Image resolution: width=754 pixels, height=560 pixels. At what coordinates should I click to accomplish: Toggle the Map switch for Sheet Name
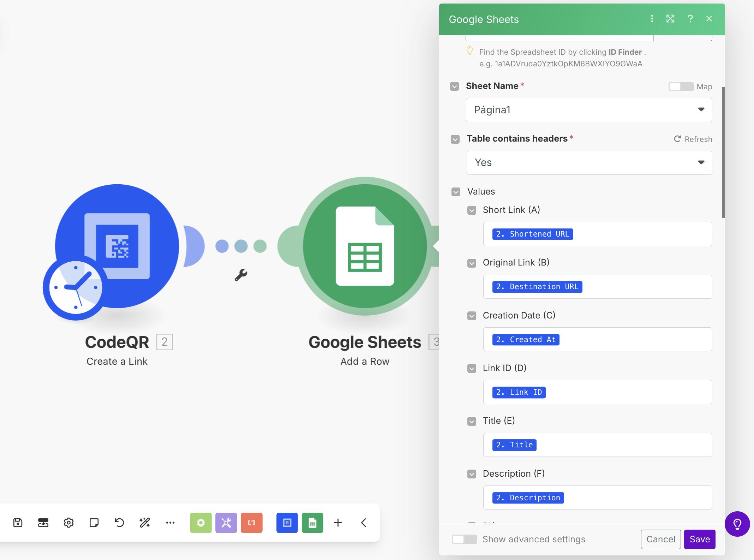coord(681,87)
